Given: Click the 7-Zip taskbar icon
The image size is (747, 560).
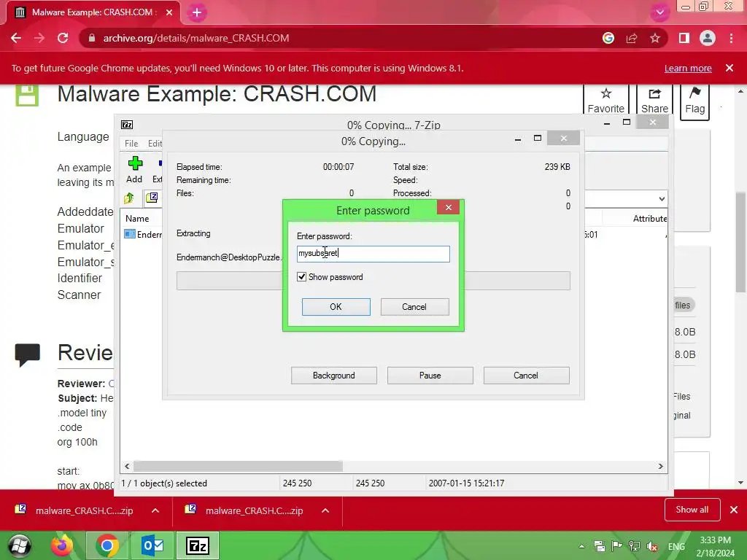Looking at the screenshot, I should [198, 545].
